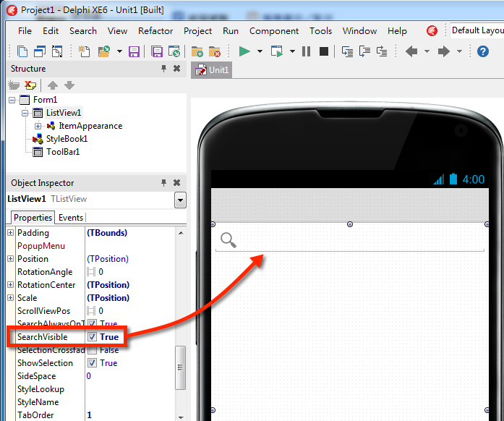Click the open project options icon
The image size is (504, 421).
[x=174, y=51]
